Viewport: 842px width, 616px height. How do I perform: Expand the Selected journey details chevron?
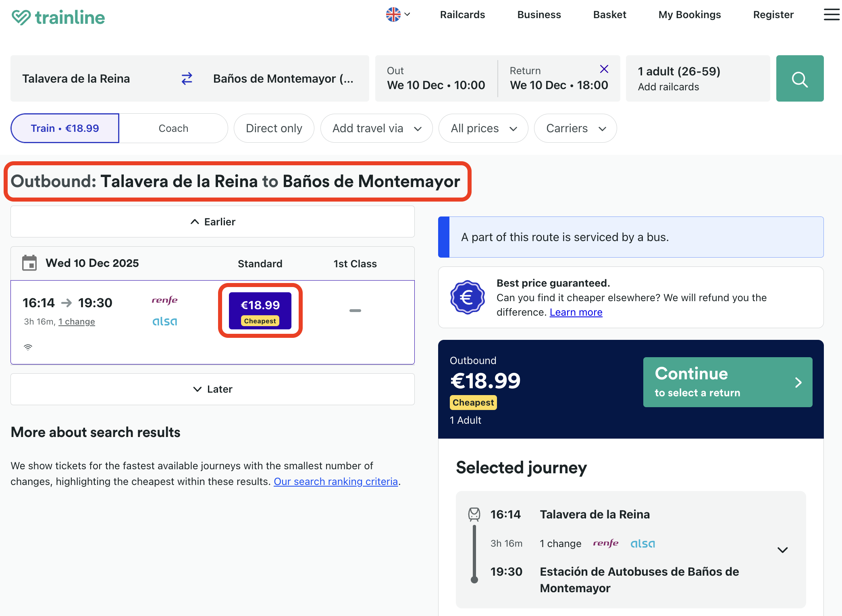tap(783, 550)
